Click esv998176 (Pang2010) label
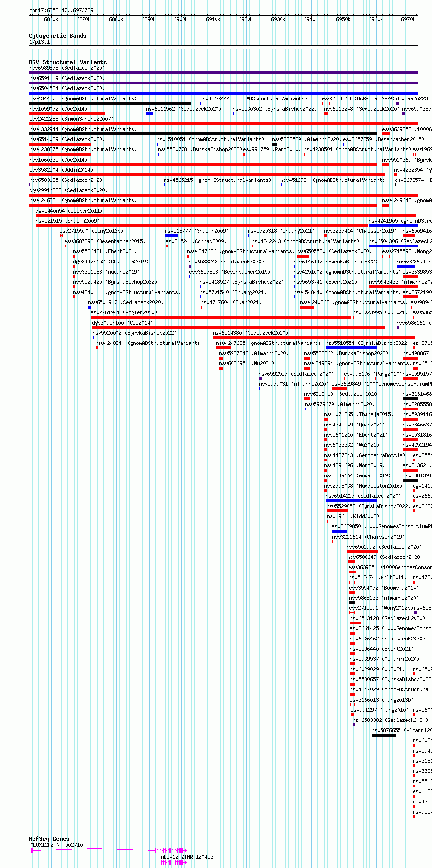This screenshot has height=868, width=432. tap(373, 374)
